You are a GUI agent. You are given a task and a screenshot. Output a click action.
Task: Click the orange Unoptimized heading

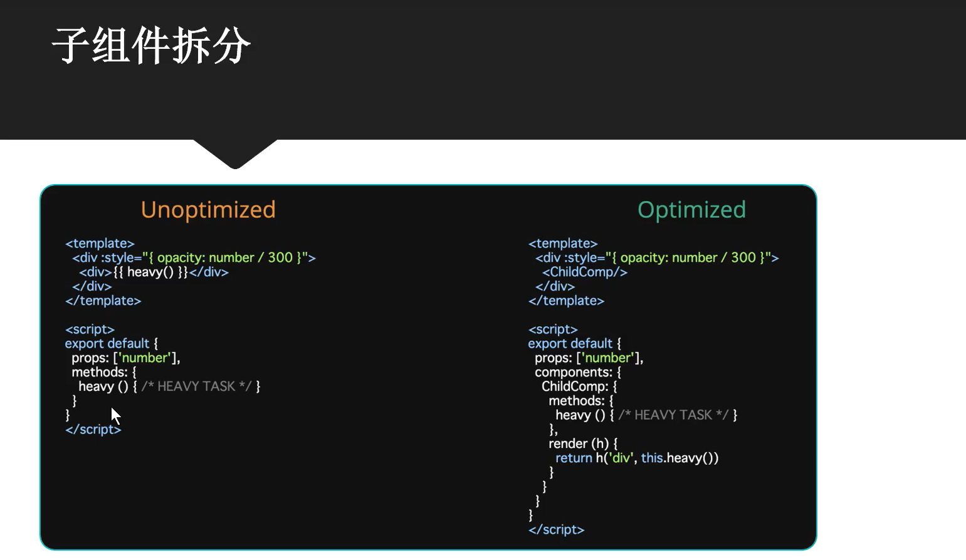[x=208, y=210]
